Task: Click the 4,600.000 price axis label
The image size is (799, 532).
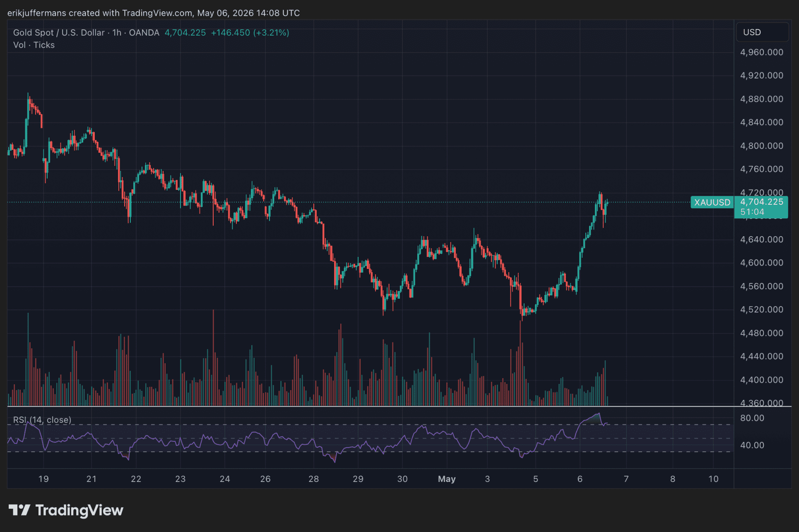Action: 762,262
